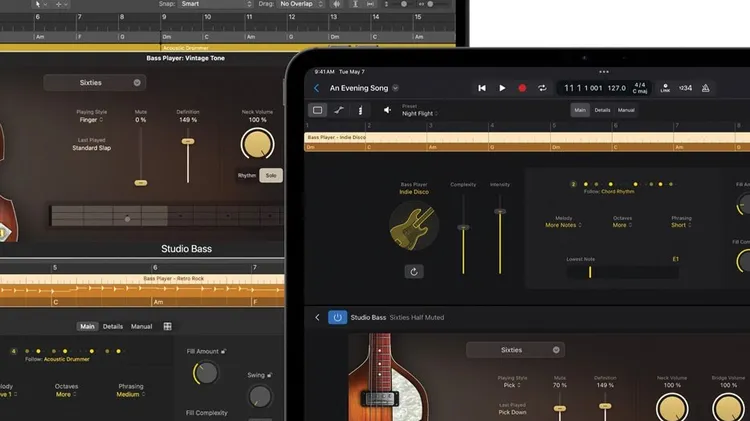Switch to Details tab on iPad editor

[602, 110]
